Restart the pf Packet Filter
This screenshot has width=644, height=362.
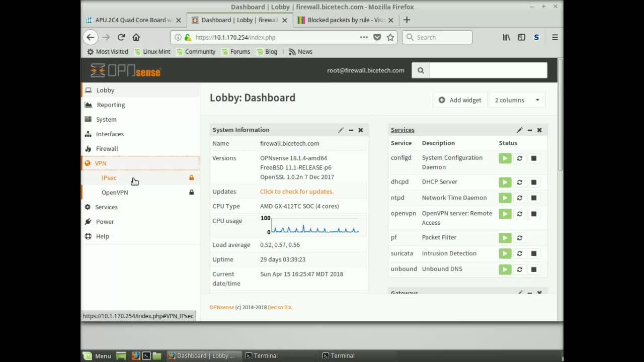tap(520, 238)
